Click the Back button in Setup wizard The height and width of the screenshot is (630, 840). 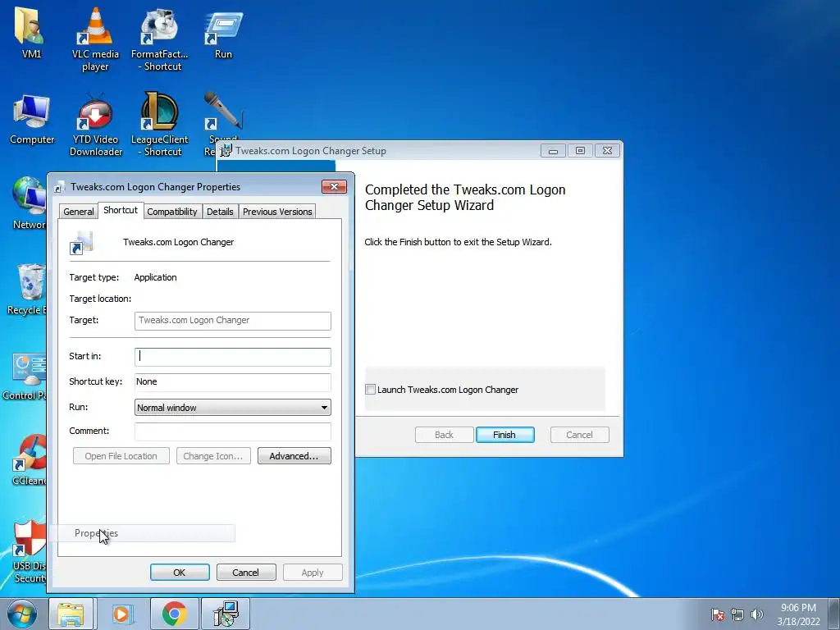(x=444, y=435)
